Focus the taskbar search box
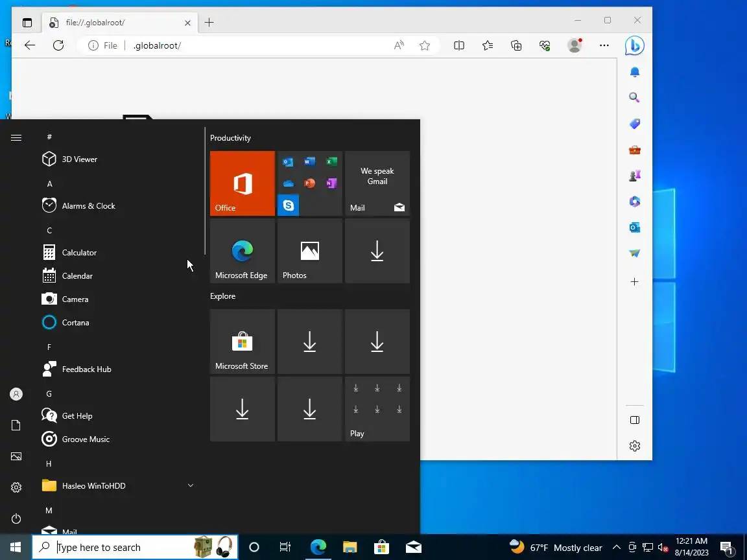747x560 pixels. [135, 547]
